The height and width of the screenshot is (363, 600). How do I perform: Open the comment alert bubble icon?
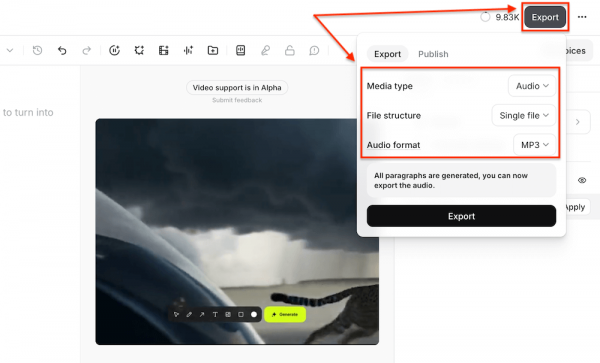[x=314, y=50]
